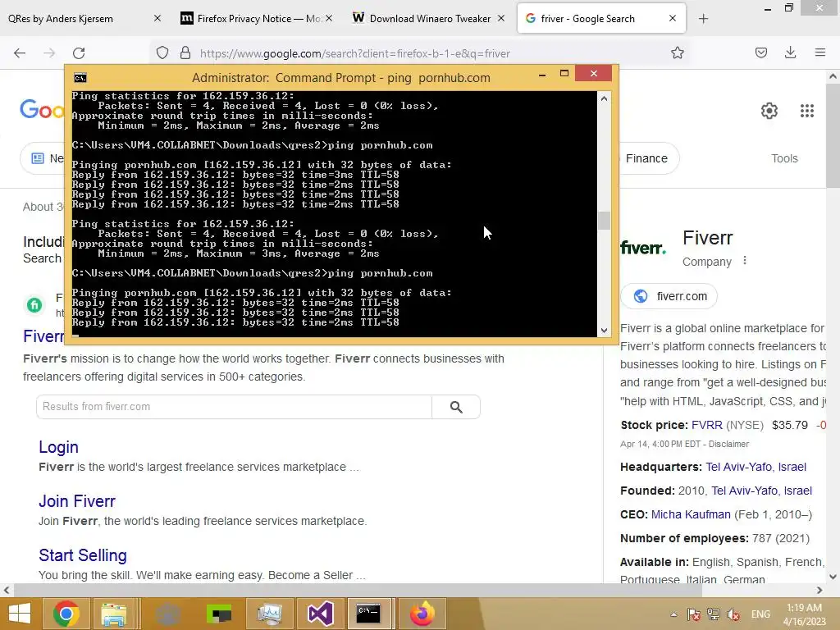The image size is (840, 630).
Task: Search within fiverr.com using magnifier button
Action: pos(456,407)
